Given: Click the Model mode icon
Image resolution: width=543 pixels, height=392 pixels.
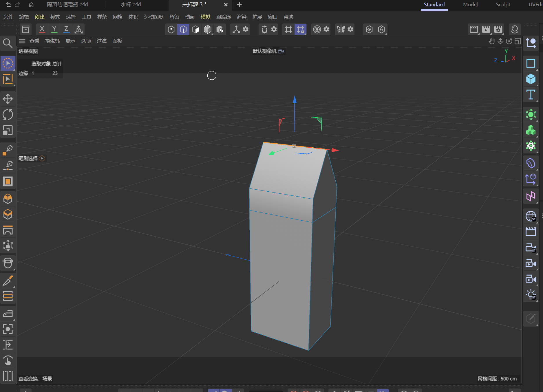Looking at the screenshot, I should point(208,29).
